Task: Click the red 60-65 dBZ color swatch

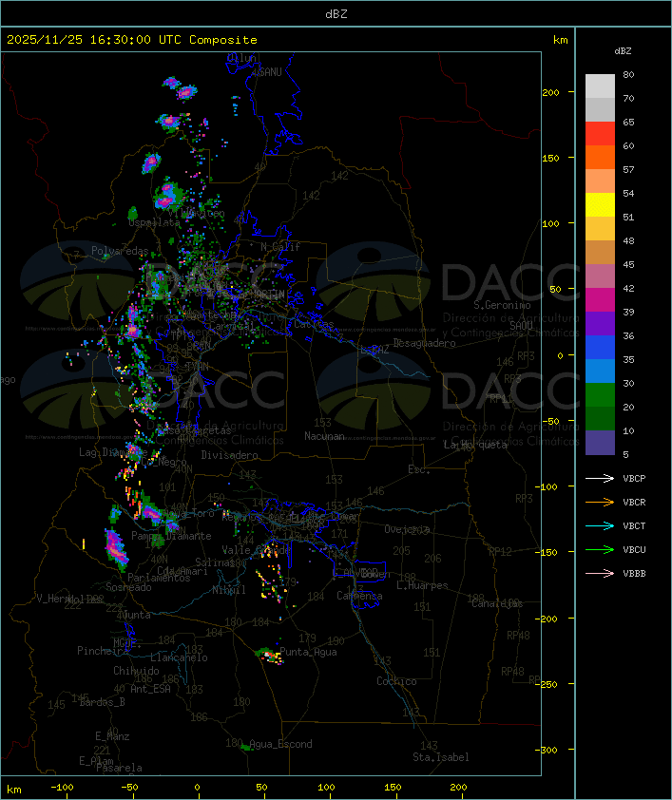Action: point(600,133)
